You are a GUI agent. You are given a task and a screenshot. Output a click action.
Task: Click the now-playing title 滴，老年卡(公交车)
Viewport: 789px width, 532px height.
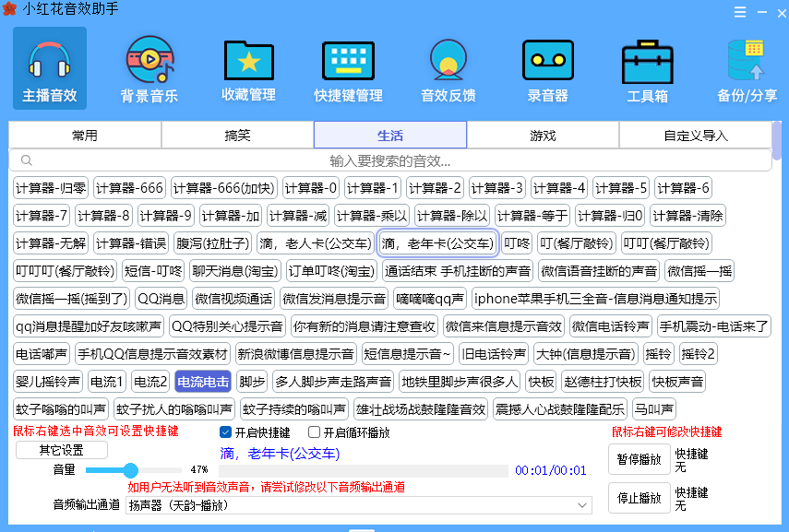(x=280, y=454)
